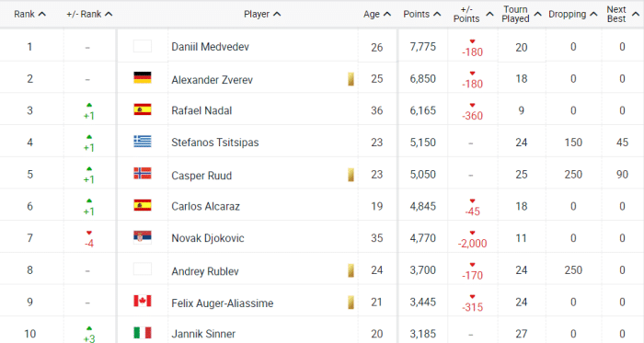Sort by Points column header
Viewport: 644px width, 343px height.
tap(421, 14)
